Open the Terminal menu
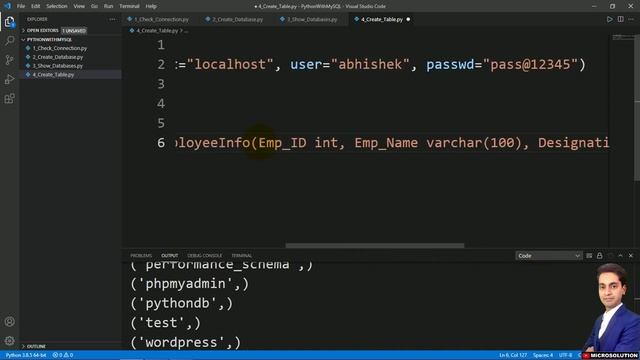 click(129, 6)
